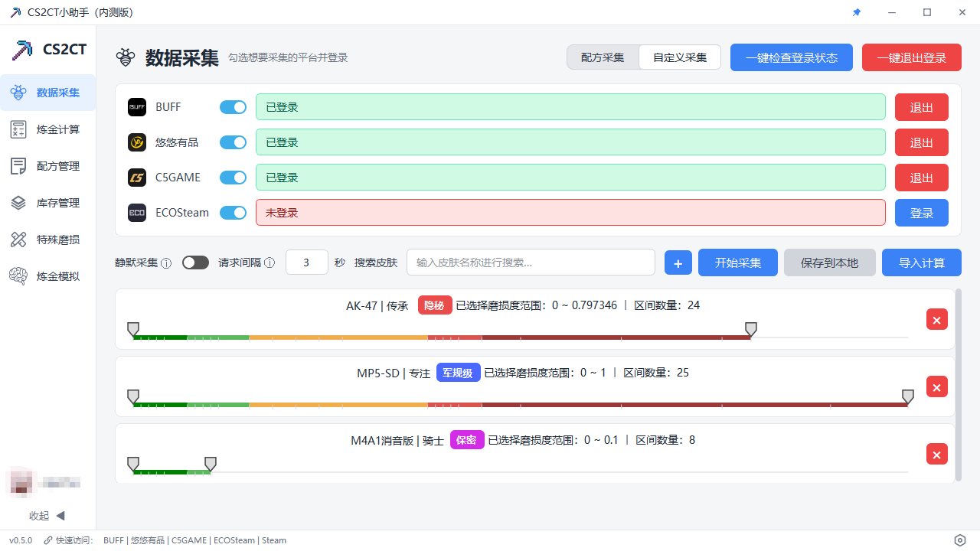
Task: Click the 请求间隔 seconds input field
Action: 306,262
